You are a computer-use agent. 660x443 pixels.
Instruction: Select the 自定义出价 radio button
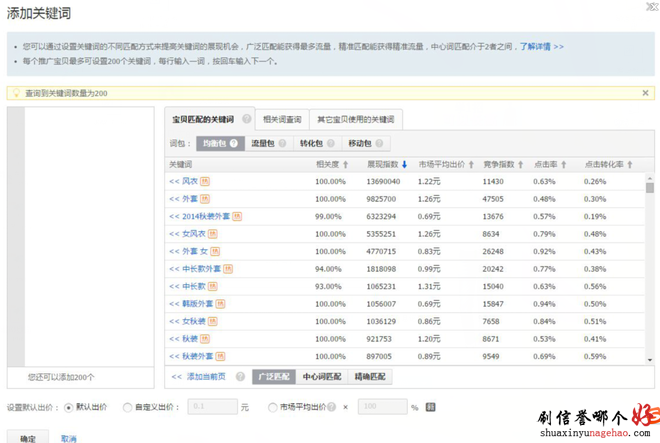pyautogui.click(x=127, y=408)
